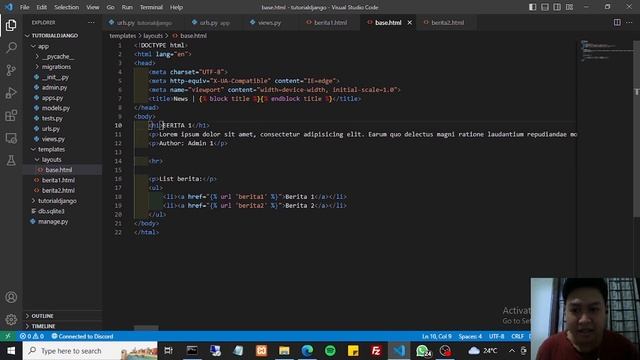This screenshot has width=640, height=360.
Task: Show errors and warnings count
Action: click(x=32, y=336)
